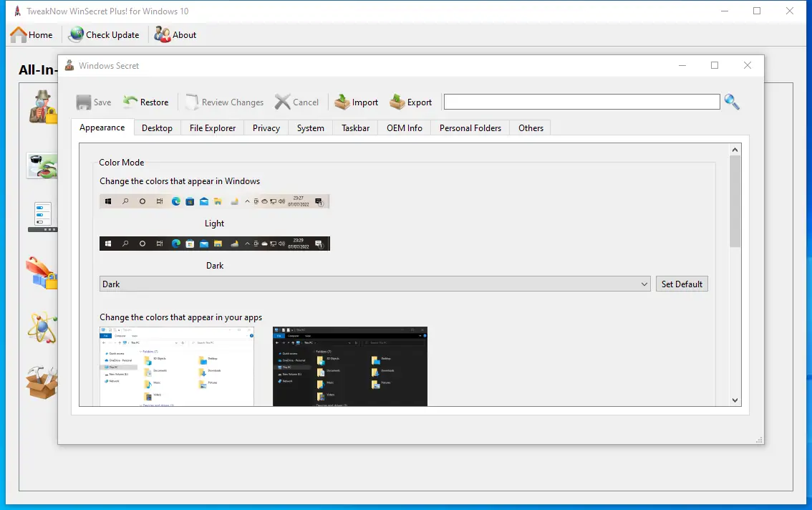Image resolution: width=812 pixels, height=510 pixels.
Task: Switch to the System tab
Action: point(310,128)
